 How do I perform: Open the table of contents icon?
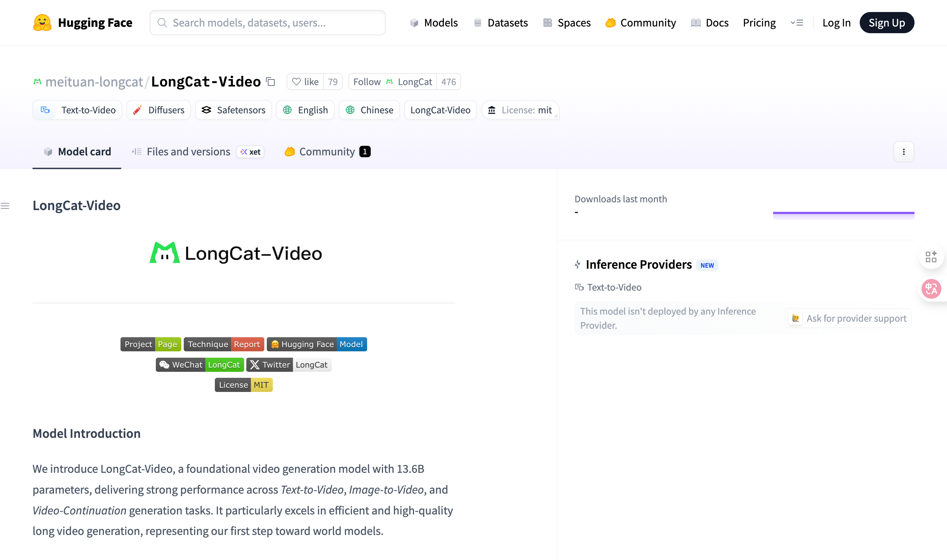pyautogui.click(x=5, y=205)
